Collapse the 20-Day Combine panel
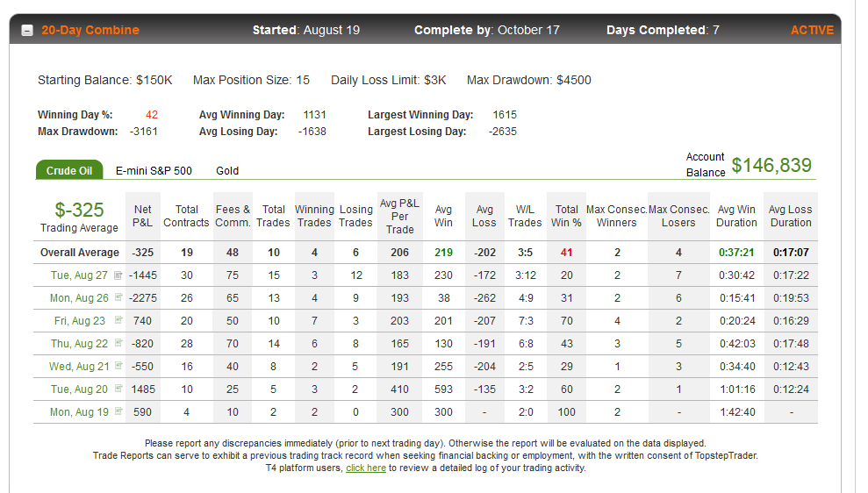The height and width of the screenshot is (493, 868). pos(27,31)
